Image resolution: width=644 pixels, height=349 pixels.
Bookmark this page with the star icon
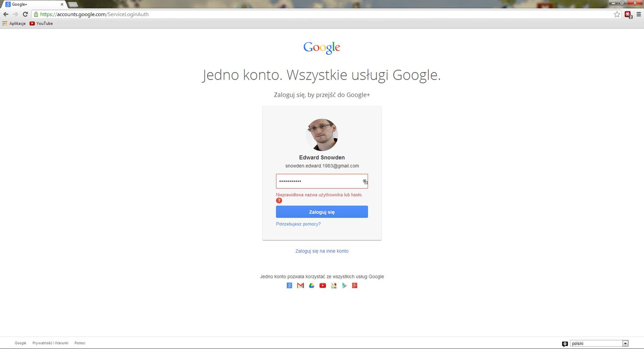[x=617, y=14]
